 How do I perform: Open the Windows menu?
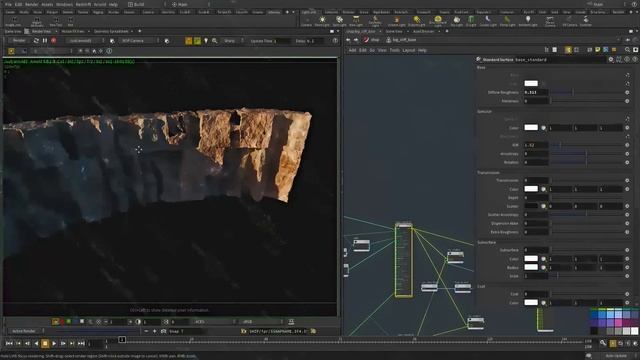tap(64, 4)
